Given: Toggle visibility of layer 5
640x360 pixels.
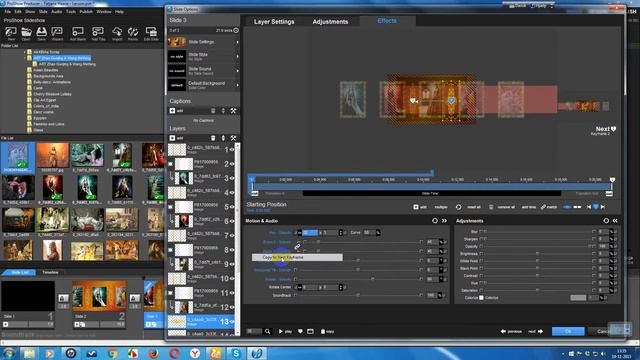Looking at the screenshot, I should click(232, 207).
